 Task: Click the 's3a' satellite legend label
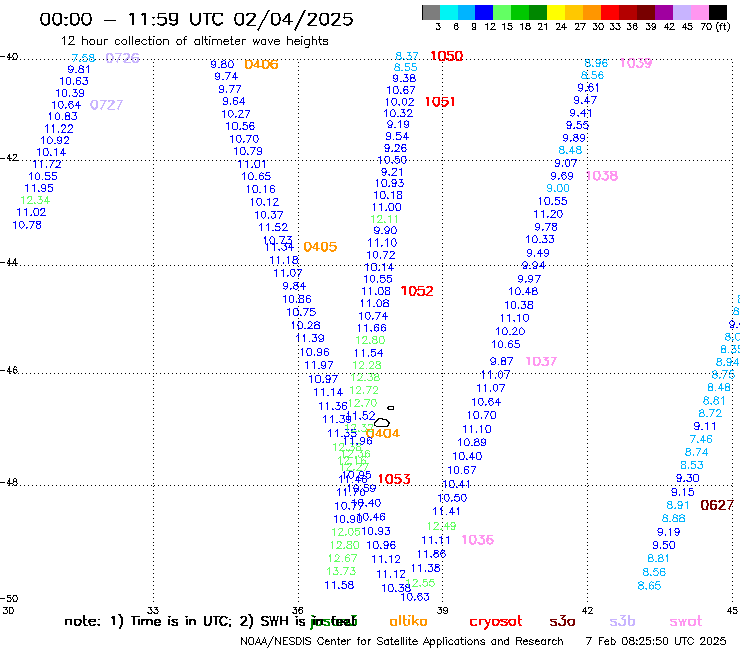pyautogui.click(x=562, y=621)
